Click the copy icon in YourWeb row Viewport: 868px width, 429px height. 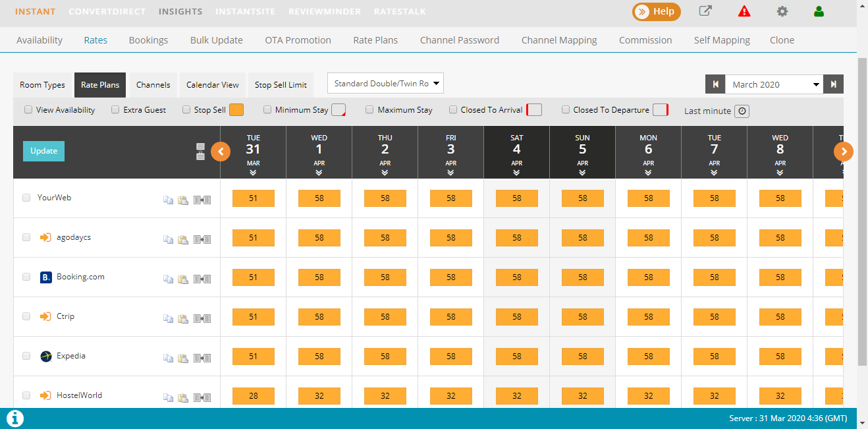[169, 198]
